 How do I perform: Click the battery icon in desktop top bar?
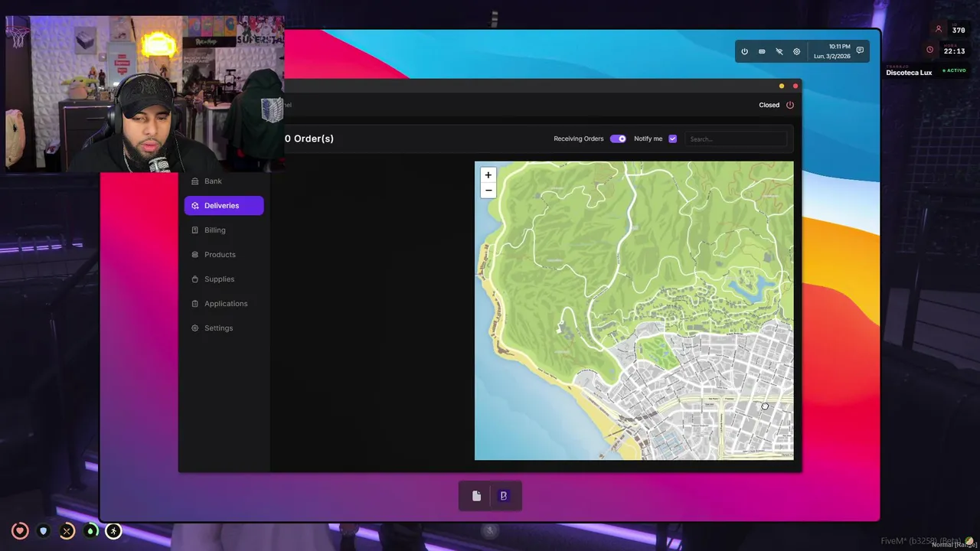(x=762, y=51)
